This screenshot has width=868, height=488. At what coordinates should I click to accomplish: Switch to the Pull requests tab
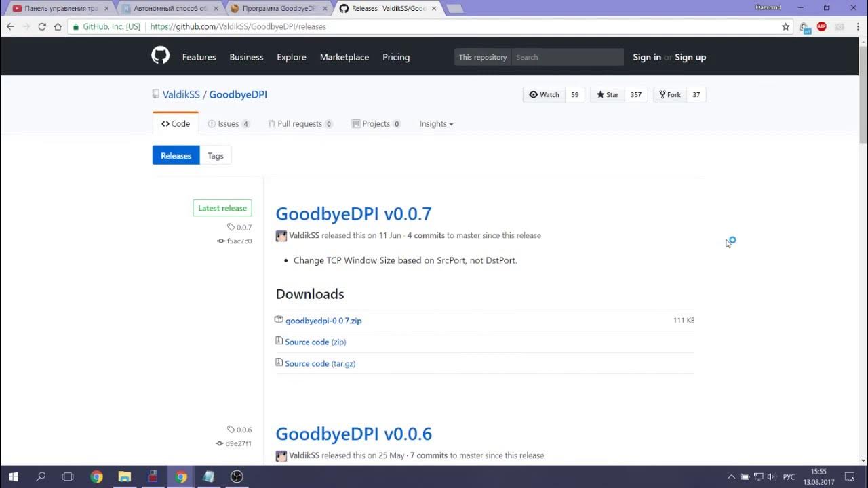click(300, 123)
